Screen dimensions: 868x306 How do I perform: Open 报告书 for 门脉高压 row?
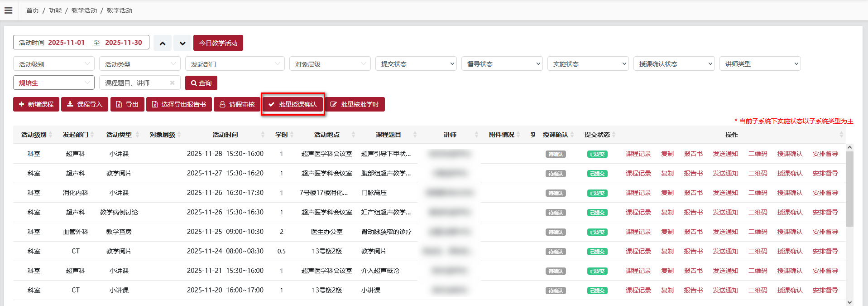(693, 193)
